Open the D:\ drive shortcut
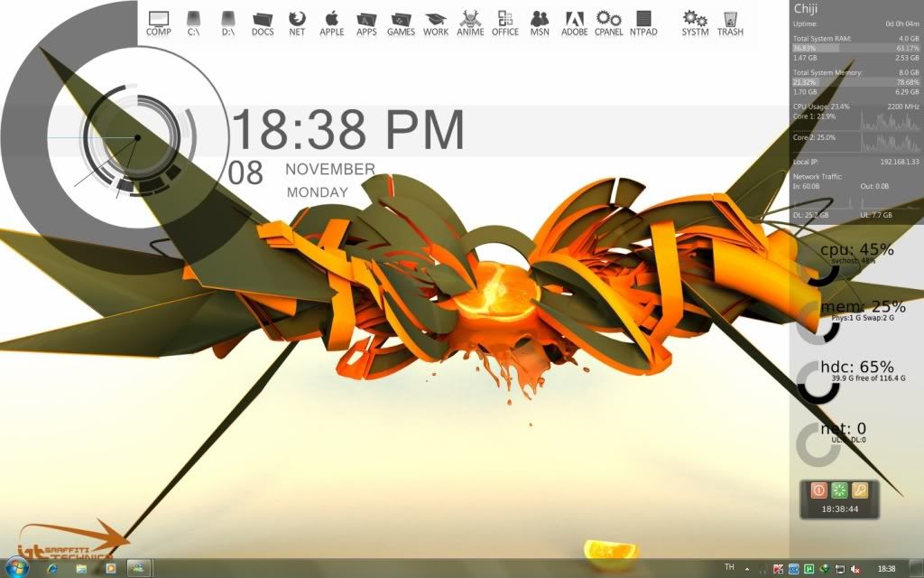 click(228, 23)
